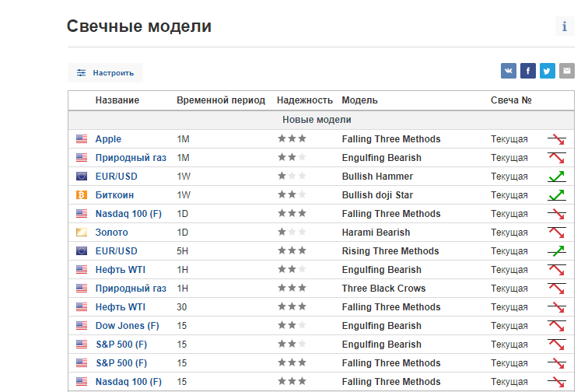
Task: Click the green bullish icon in EUR/USD 1W row
Action: tap(557, 177)
